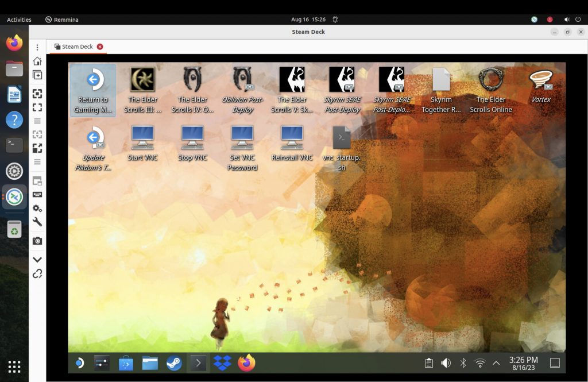Click the 3:26 PM taskbar clock
This screenshot has width=588, height=382.
click(x=524, y=363)
